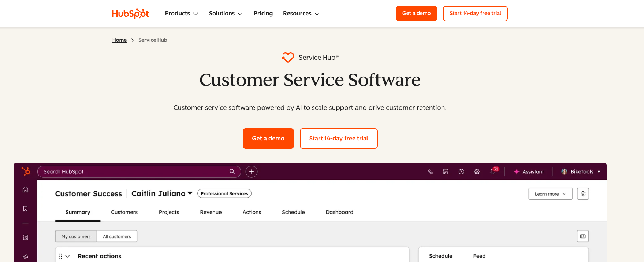Click the header Get a demo button
The image size is (644, 262).
click(416, 14)
